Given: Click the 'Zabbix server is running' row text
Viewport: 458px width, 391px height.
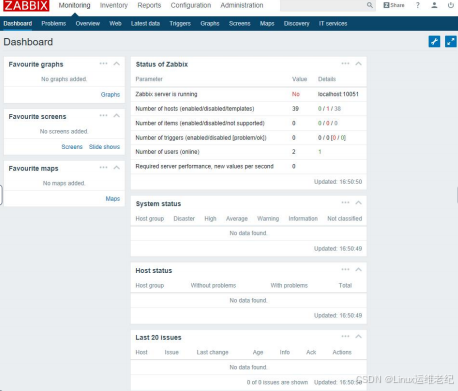Looking at the screenshot, I should pos(166,94).
